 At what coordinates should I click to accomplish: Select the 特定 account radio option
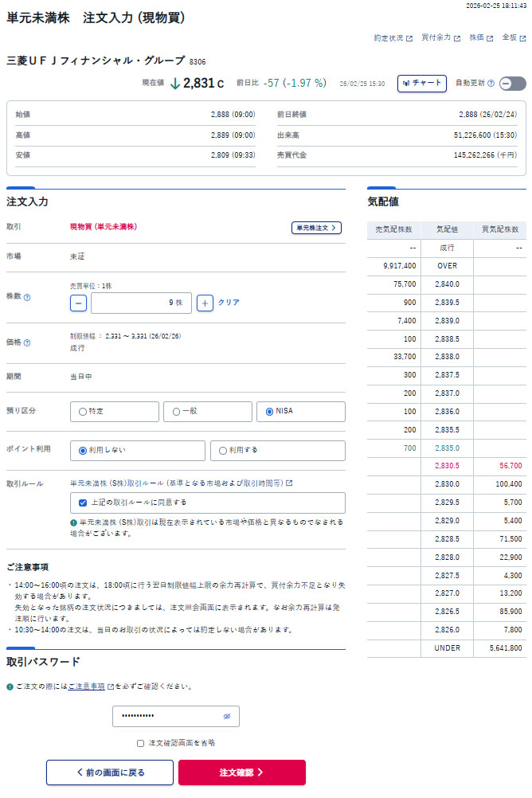(115, 412)
